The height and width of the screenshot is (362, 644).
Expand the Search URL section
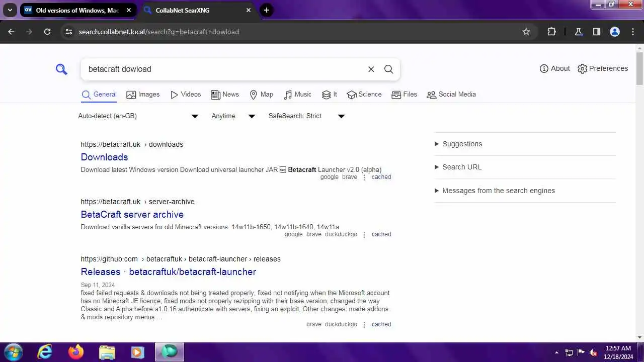click(x=525, y=167)
